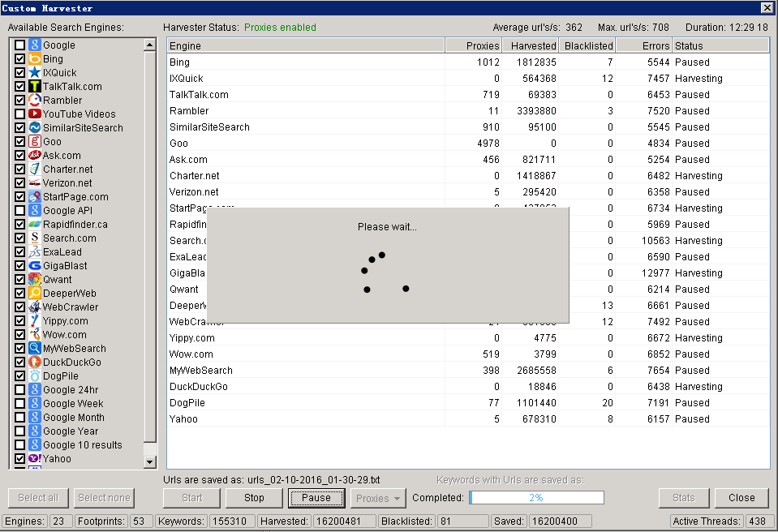Click the ExaLead icon

point(34,252)
